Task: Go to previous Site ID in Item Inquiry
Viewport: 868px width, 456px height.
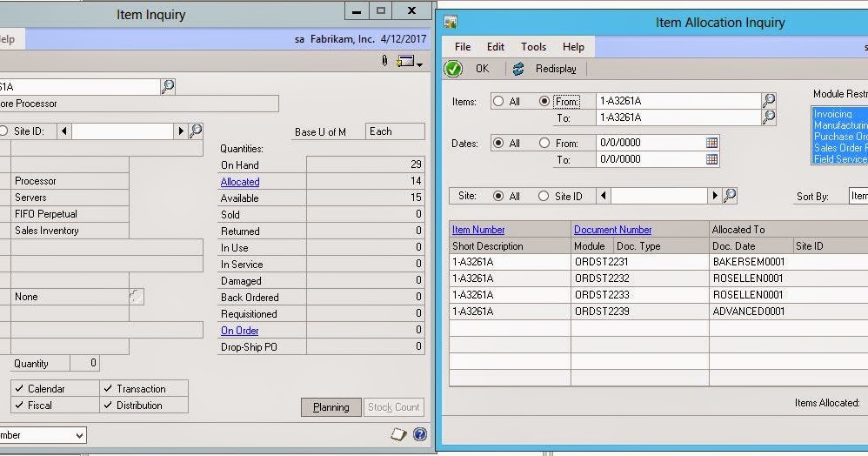Action: [64, 131]
